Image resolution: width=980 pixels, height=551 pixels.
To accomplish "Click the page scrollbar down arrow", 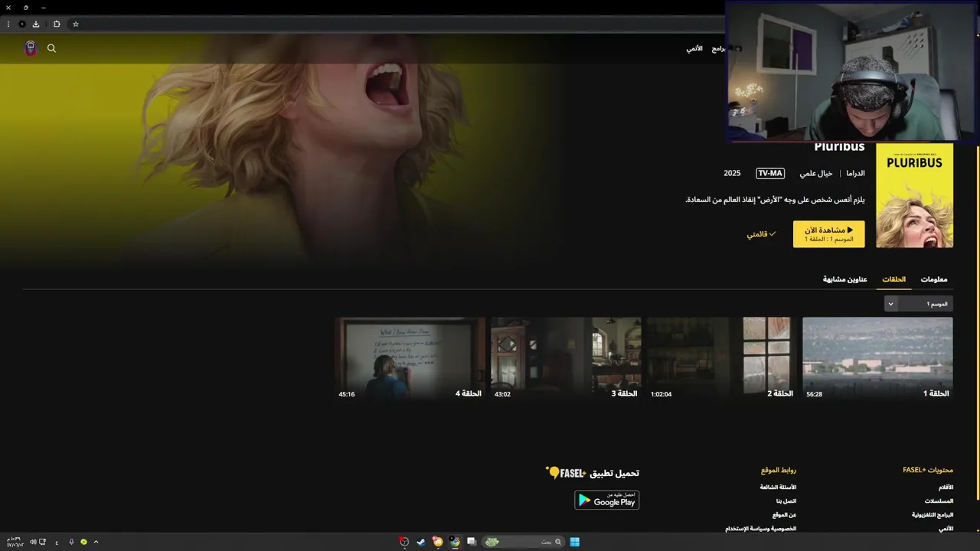I will 976,530.
